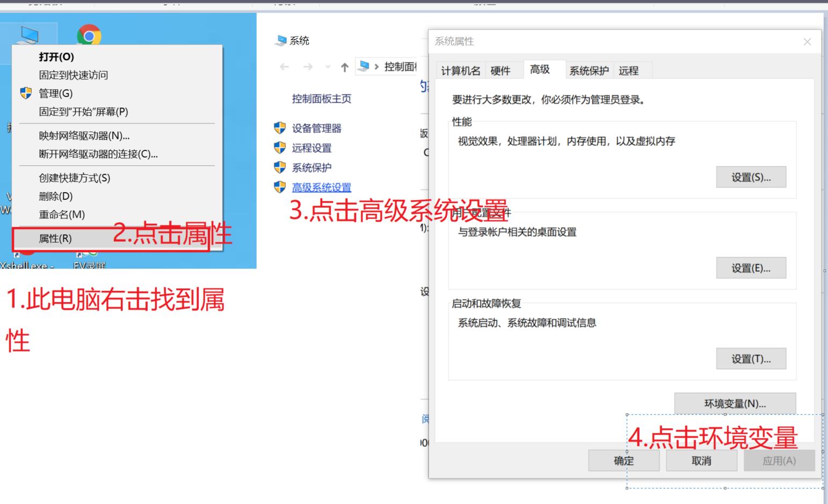Click the 视觉效果，处理器计划 description text
The height and width of the screenshot is (504, 828).
pos(566,141)
